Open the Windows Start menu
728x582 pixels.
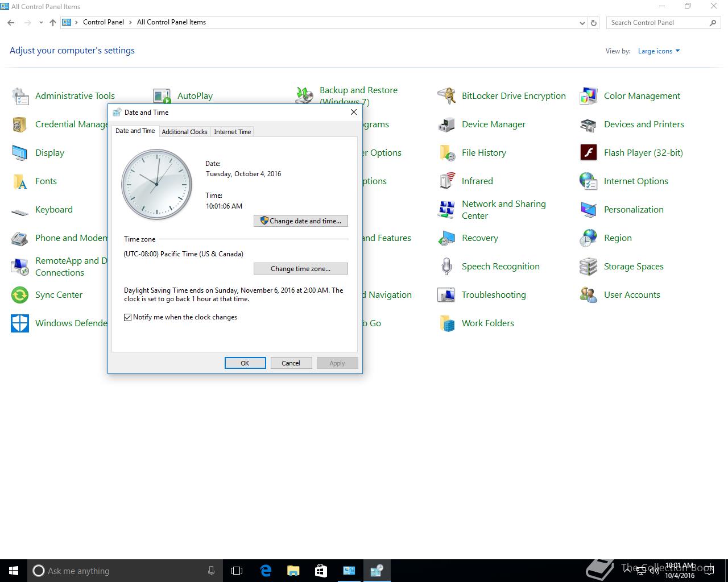(x=14, y=571)
